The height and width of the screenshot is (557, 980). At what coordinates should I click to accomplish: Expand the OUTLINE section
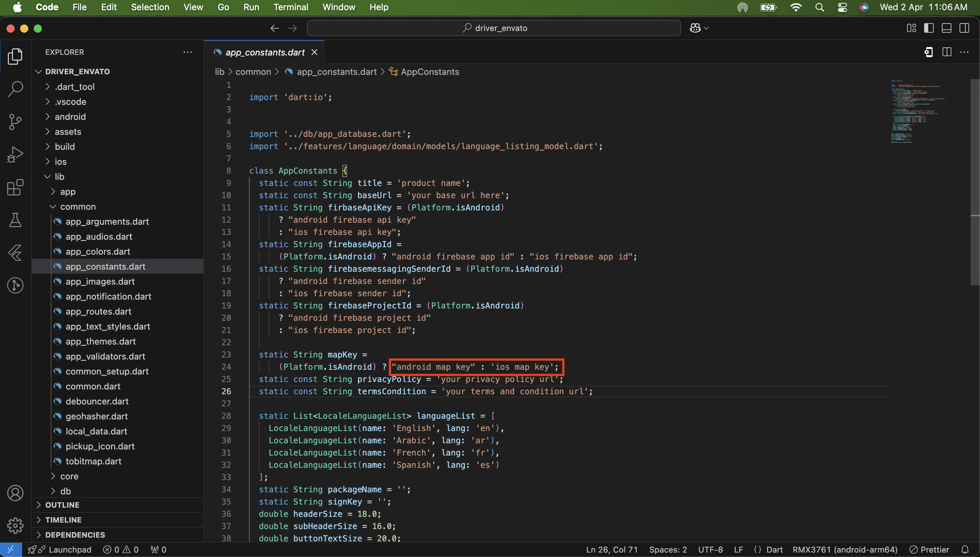tap(62, 505)
